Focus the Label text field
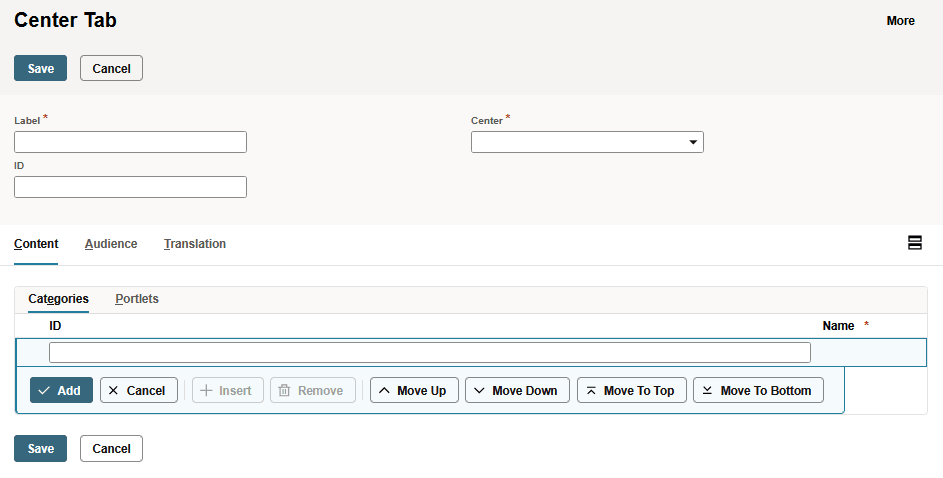The width and height of the screenshot is (943, 478). coord(130,142)
